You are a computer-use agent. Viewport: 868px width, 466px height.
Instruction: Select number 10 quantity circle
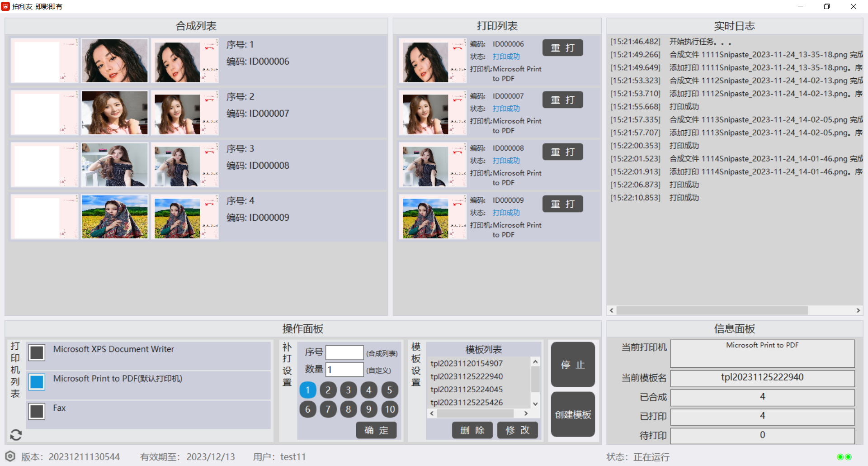point(389,409)
